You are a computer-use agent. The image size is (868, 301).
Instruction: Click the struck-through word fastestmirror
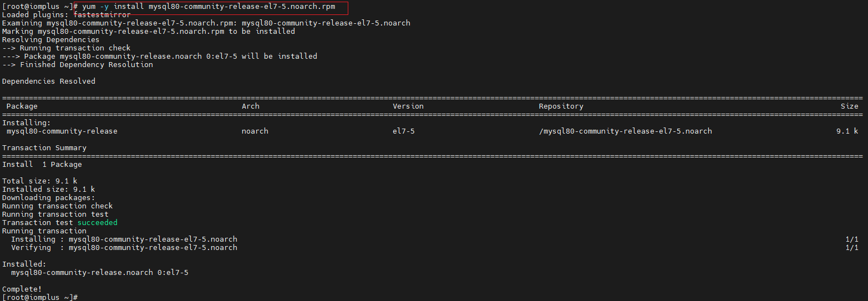point(102,15)
